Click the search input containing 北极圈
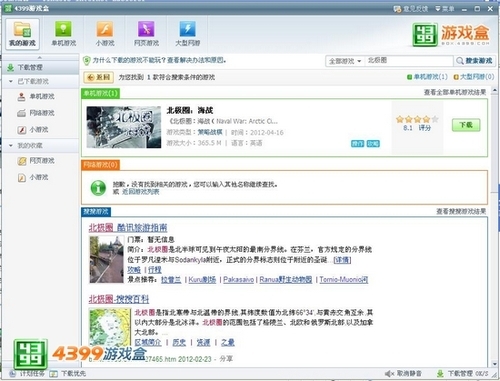The width and height of the screenshot is (500, 381). point(409,61)
